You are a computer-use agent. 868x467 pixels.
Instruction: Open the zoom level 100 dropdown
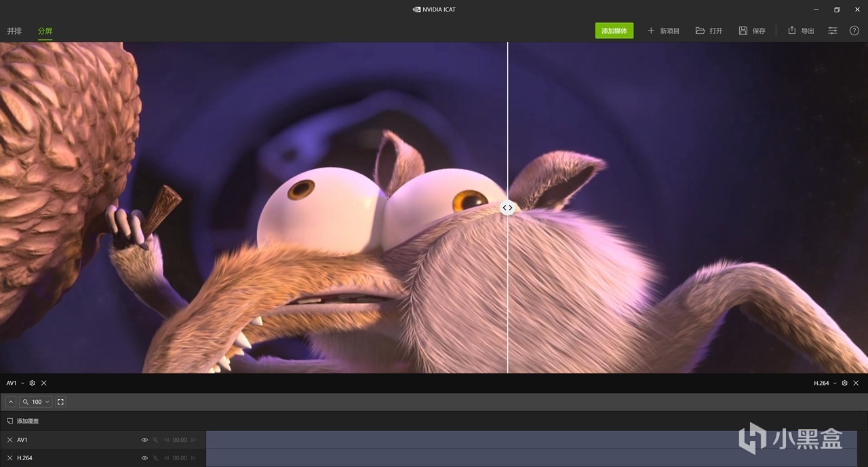tap(36, 402)
